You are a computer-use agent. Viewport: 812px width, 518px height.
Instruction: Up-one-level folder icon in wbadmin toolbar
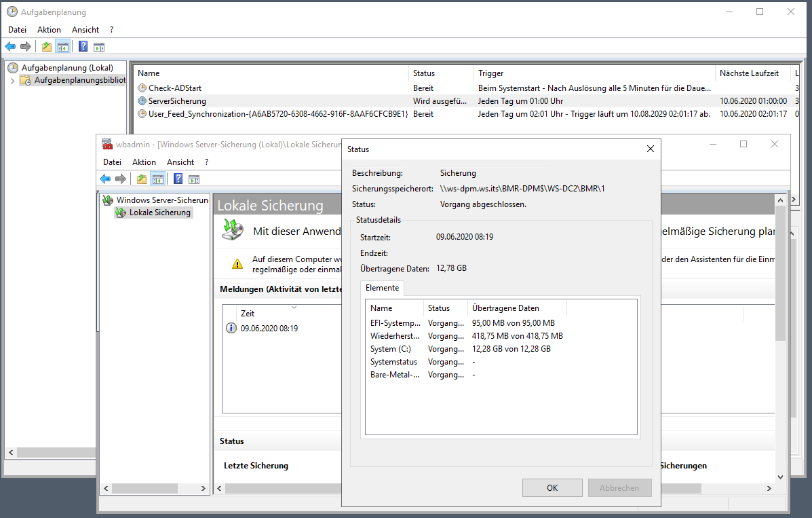click(x=141, y=179)
